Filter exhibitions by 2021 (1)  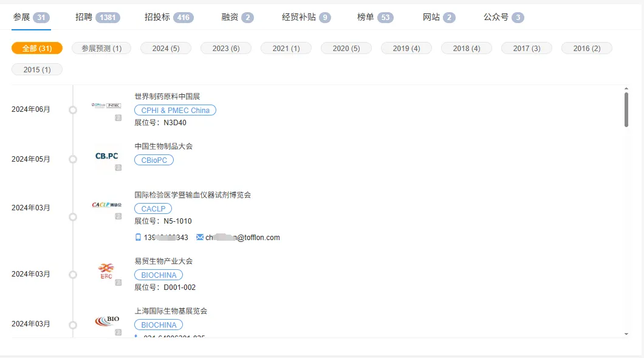286,48
